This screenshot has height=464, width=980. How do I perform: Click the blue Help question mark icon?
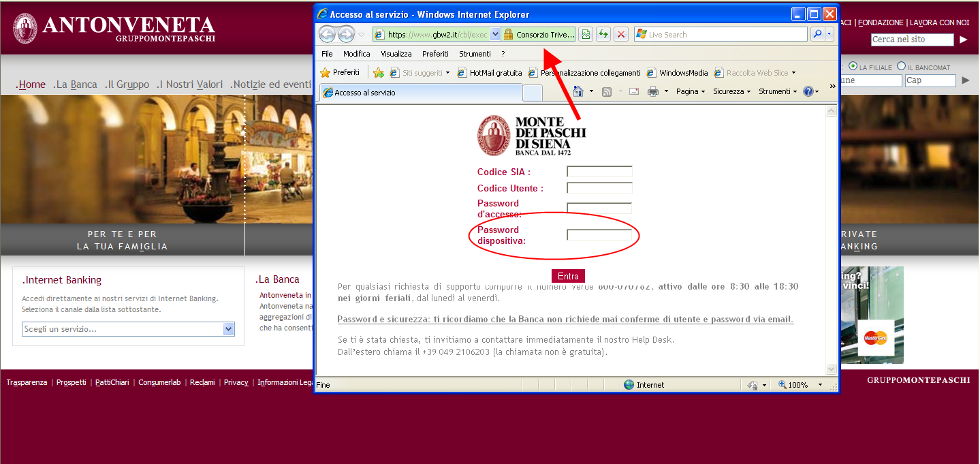(x=808, y=91)
